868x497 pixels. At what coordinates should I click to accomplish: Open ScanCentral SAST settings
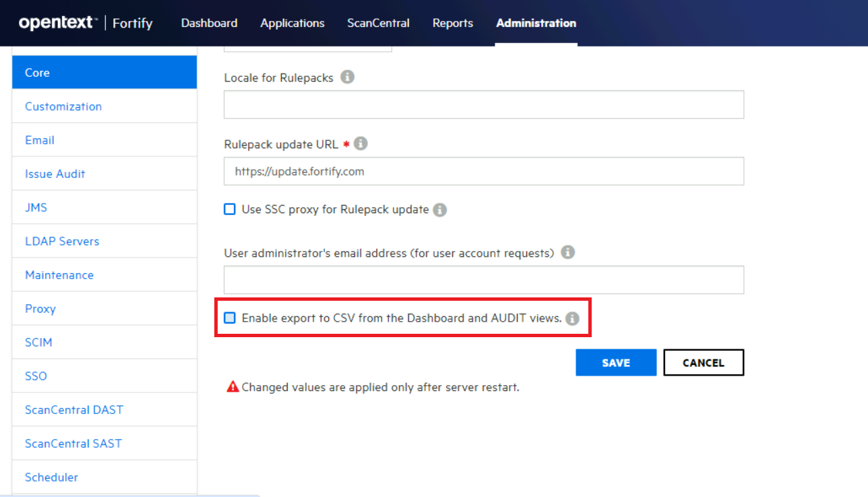click(104, 443)
